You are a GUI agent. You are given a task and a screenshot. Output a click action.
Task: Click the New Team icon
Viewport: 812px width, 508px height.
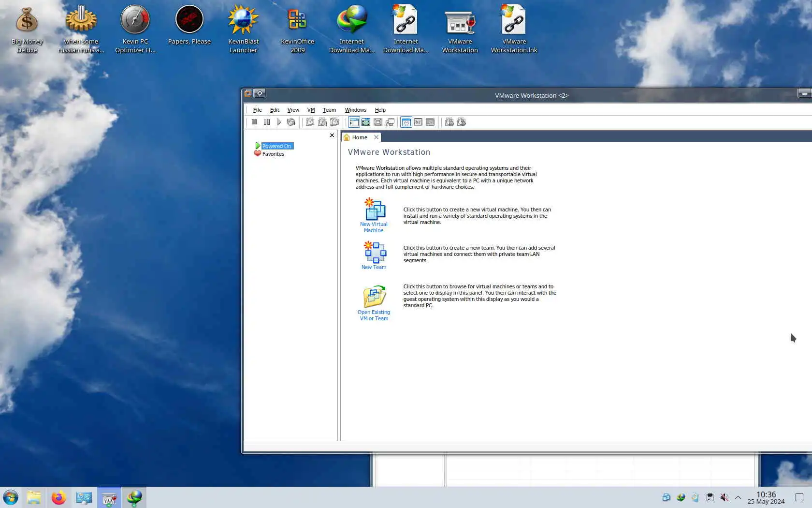(x=375, y=252)
